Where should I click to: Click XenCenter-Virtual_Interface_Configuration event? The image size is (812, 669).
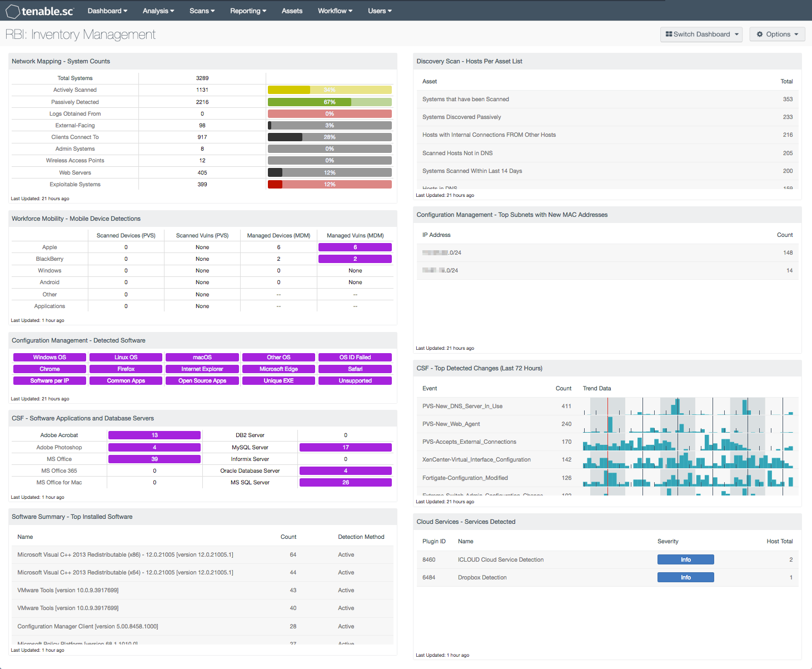[476, 459]
